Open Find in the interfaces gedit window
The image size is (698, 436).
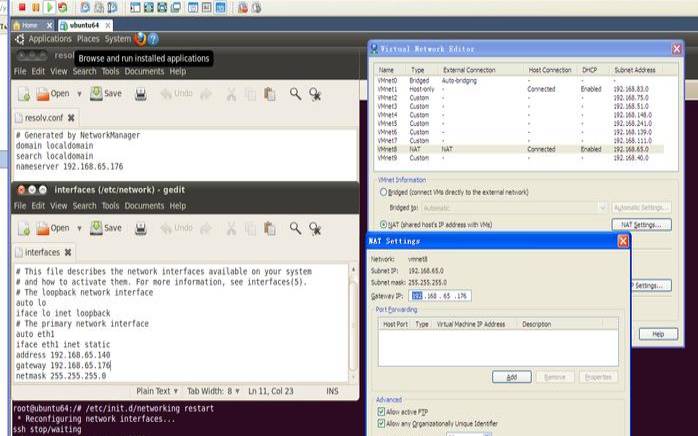295,228
